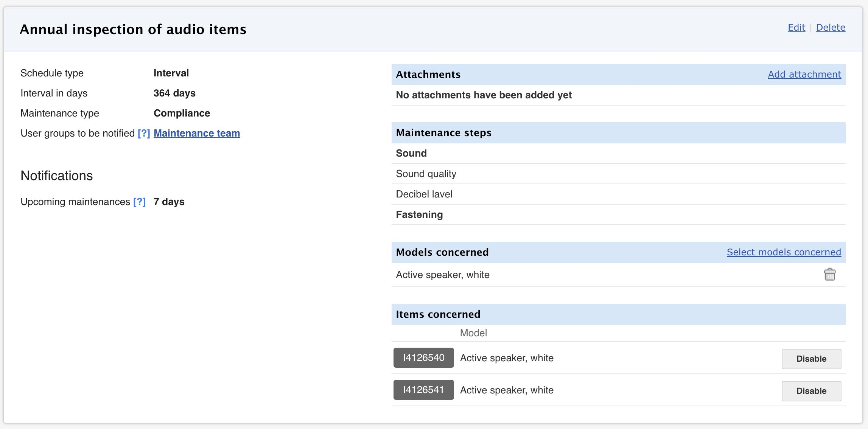Select the Sound quality maintenance step
The width and height of the screenshot is (868, 429).
pyautogui.click(x=426, y=174)
